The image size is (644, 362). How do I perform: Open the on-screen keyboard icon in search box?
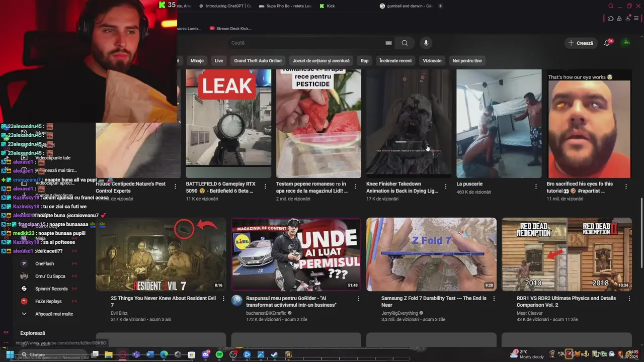click(388, 43)
